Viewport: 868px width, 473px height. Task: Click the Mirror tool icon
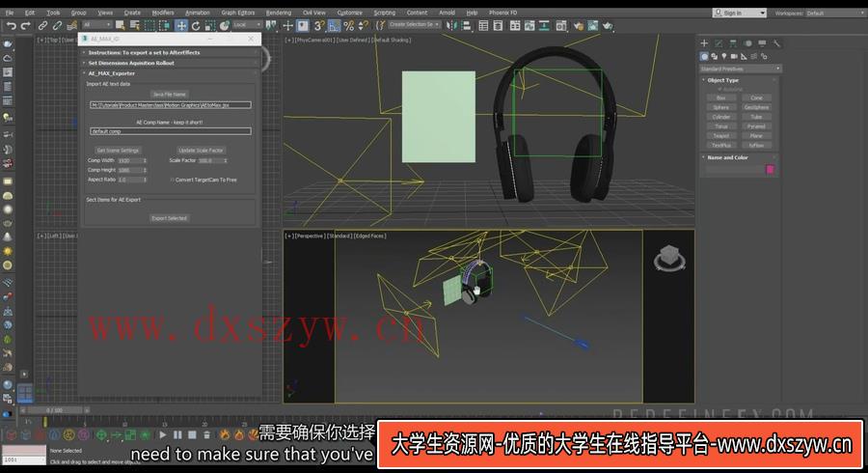pos(451,25)
